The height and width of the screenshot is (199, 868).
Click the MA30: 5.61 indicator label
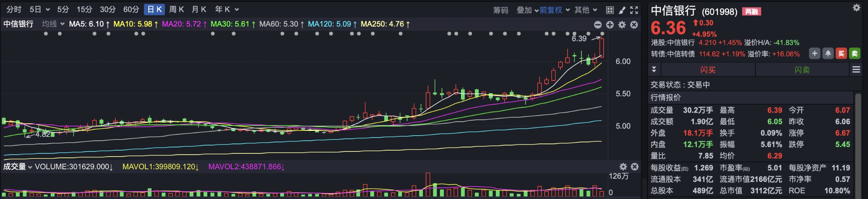pyautogui.click(x=233, y=24)
